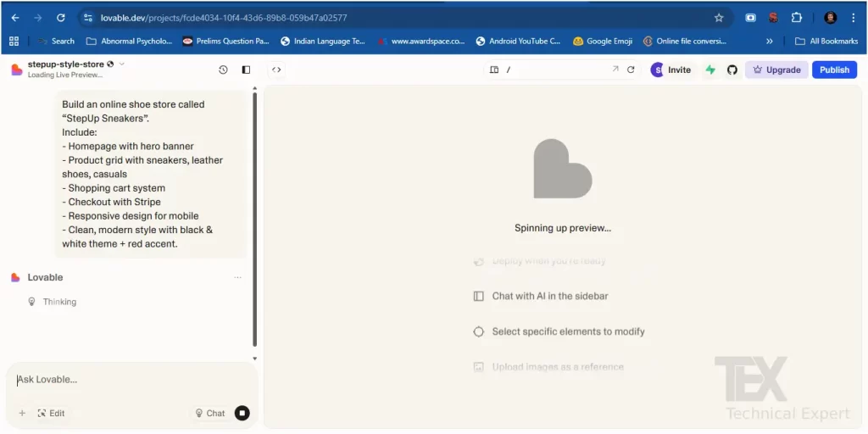This screenshot has height=434, width=868.
Task: Refresh the preview with reload icon
Action: (x=631, y=70)
